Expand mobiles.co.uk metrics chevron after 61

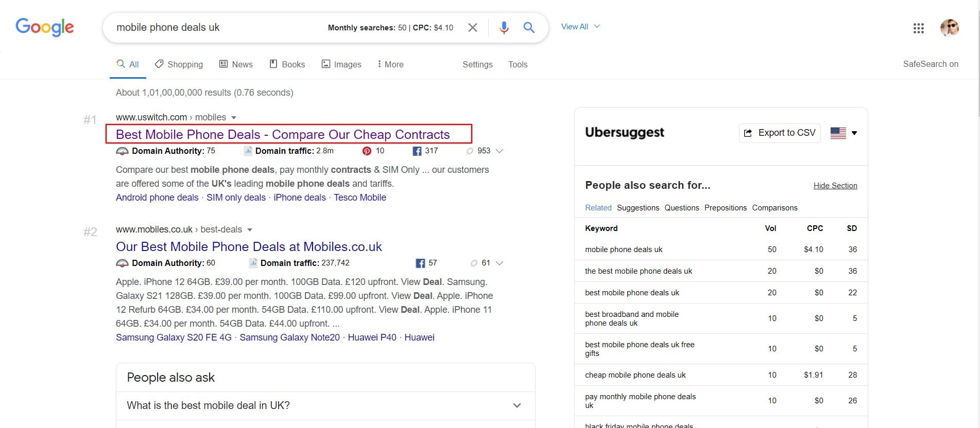click(499, 263)
